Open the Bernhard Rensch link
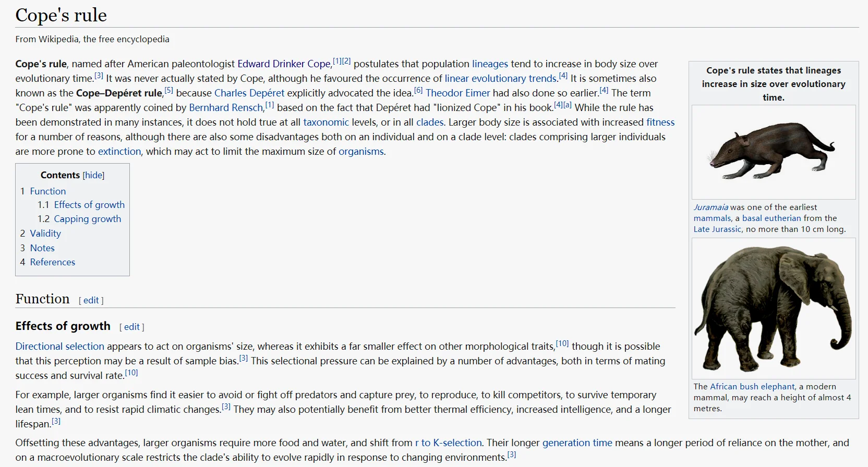This screenshot has width=868, height=467. [x=226, y=108]
